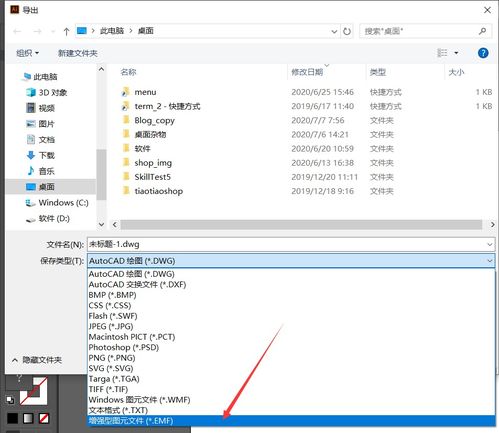Choose Photoshop (*.PSD) format
This screenshot has width=499, height=433.
[x=291, y=347]
